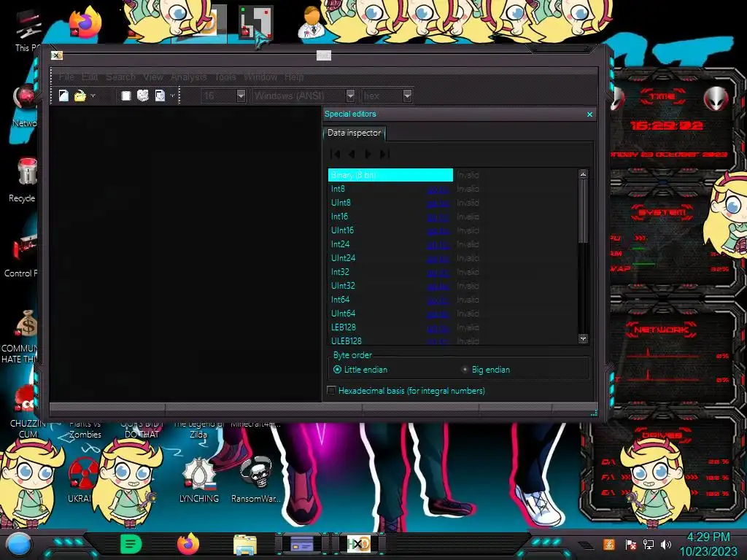
Task: Choose Little endian byte order
Action: [x=360, y=370]
